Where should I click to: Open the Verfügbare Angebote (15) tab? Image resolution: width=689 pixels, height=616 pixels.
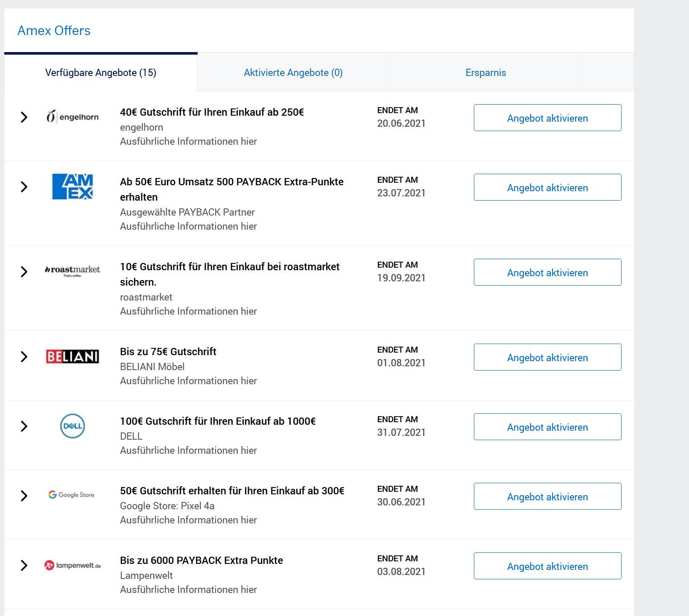101,73
